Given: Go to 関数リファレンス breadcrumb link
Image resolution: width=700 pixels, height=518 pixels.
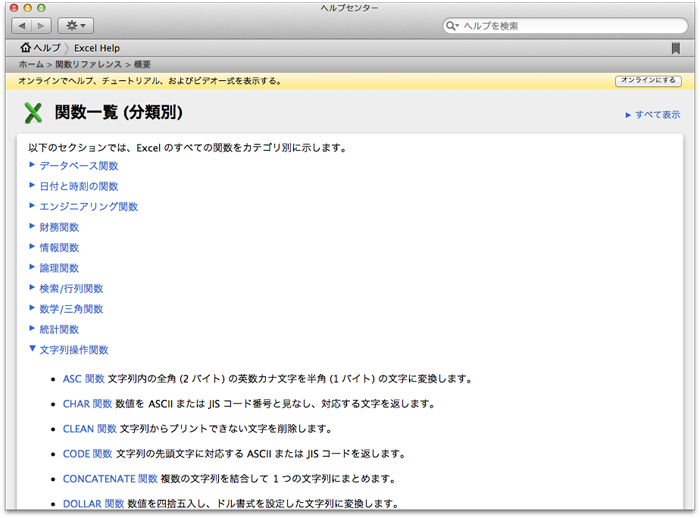Looking at the screenshot, I should coord(88,65).
